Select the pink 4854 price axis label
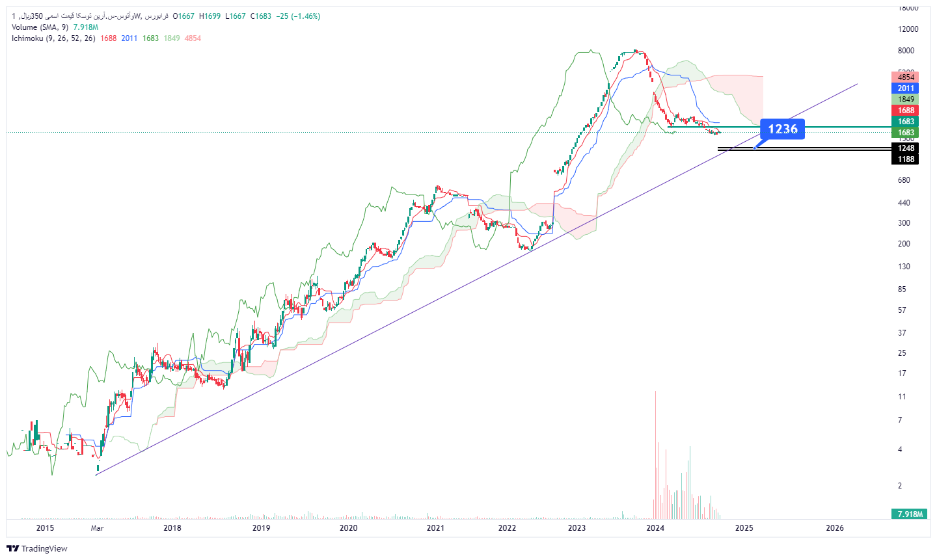Image resolution: width=937 pixels, height=560 pixels. tap(905, 77)
